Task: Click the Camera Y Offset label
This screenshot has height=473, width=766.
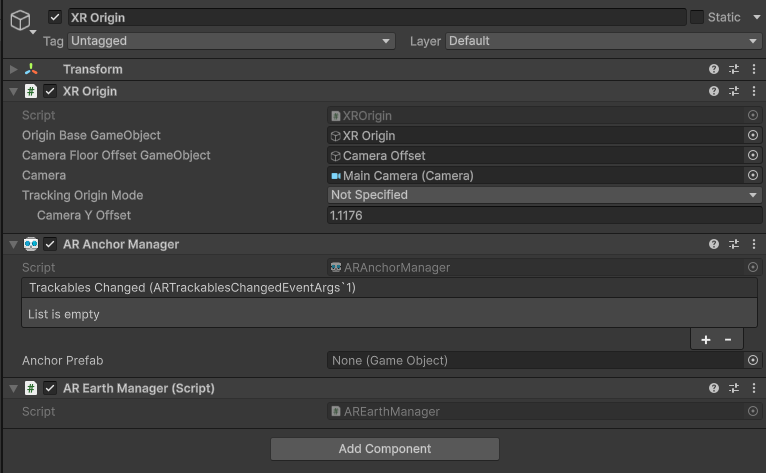Action: (84, 215)
